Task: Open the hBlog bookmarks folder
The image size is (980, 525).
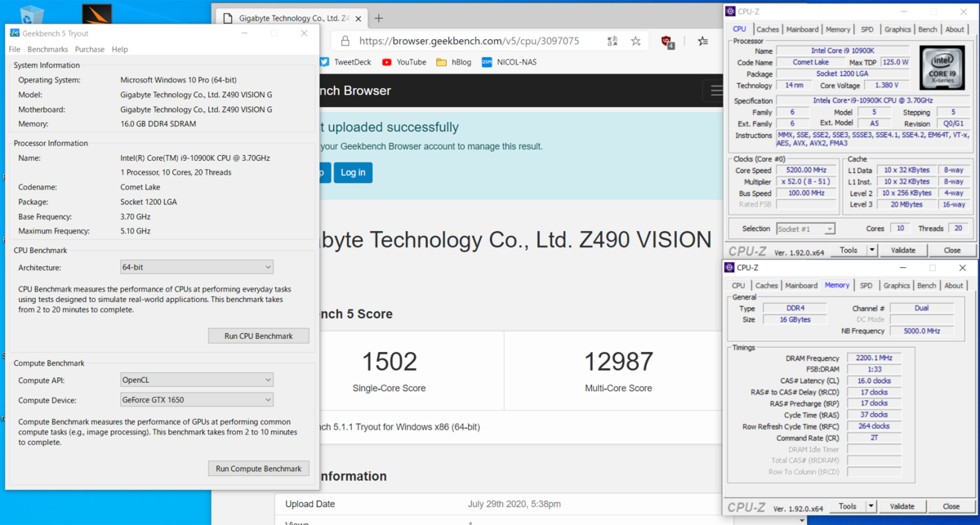Action: tap(454, 62)
